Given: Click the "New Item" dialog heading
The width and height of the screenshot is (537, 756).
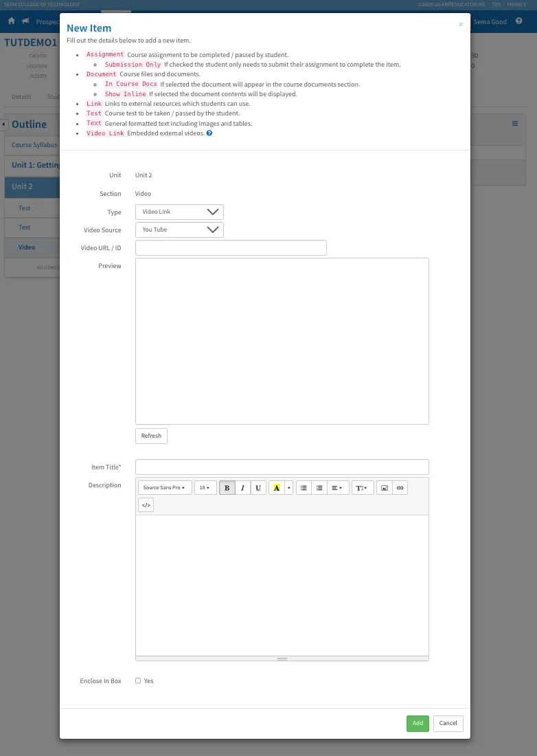Looking at the screenshot, I should [x=89, y=28].
